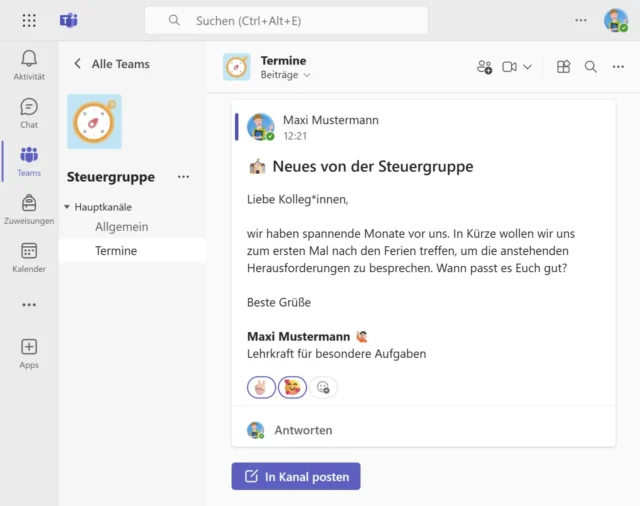The image size is (640, 506).
Task: Click the In Kanal posten button
Action: click(x=296, y=477)
